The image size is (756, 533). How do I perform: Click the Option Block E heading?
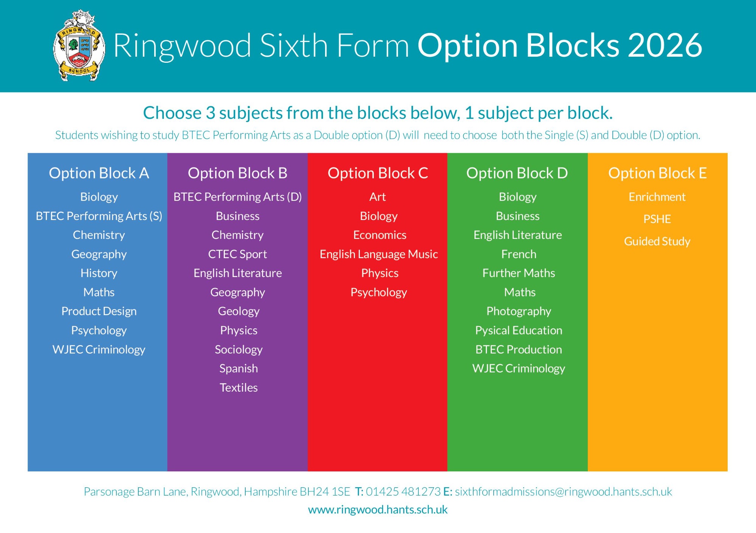(x=657, y=173)
